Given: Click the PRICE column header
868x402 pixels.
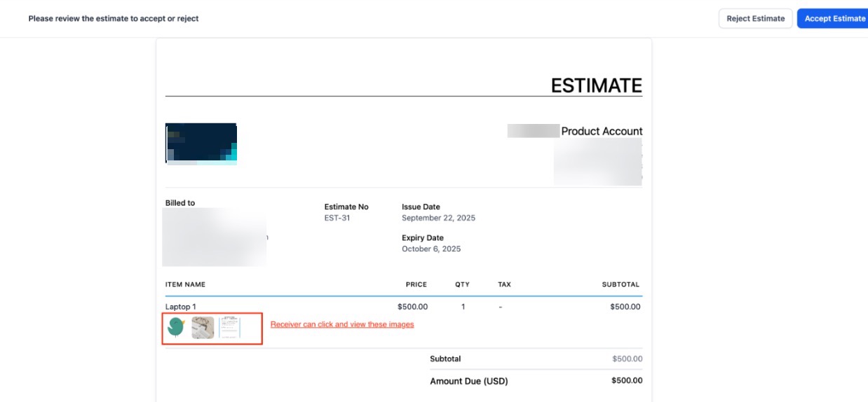Looking at the screenshot, I should [x=416, y=284].
